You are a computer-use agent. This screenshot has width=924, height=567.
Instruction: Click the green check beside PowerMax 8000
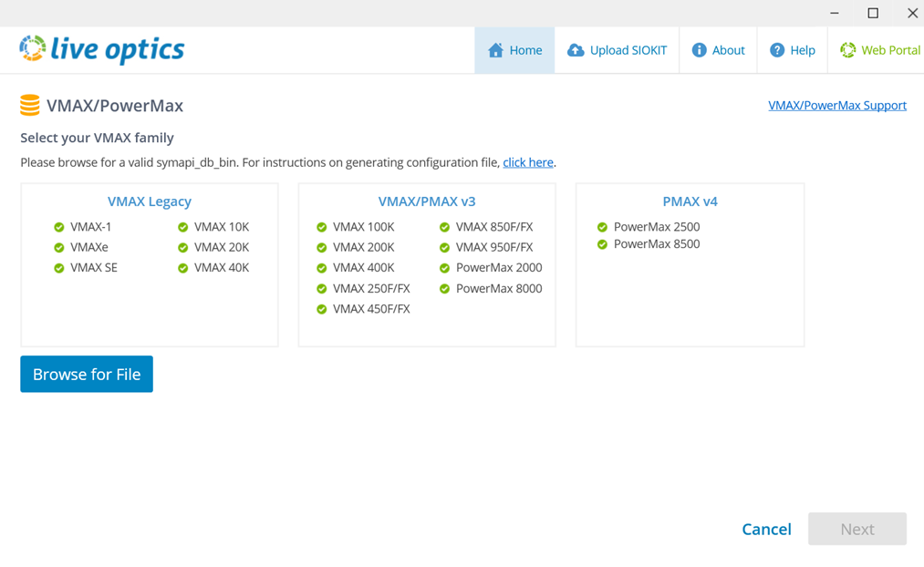tap(444, 288)
